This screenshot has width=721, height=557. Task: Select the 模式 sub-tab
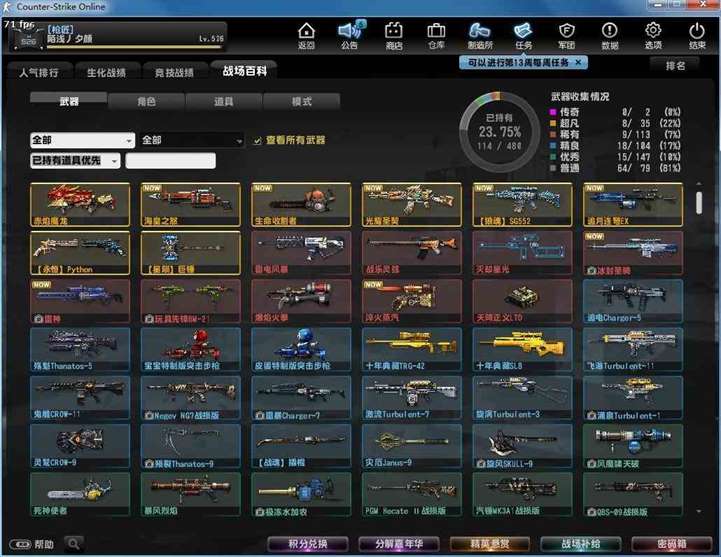tap(302, 101)
